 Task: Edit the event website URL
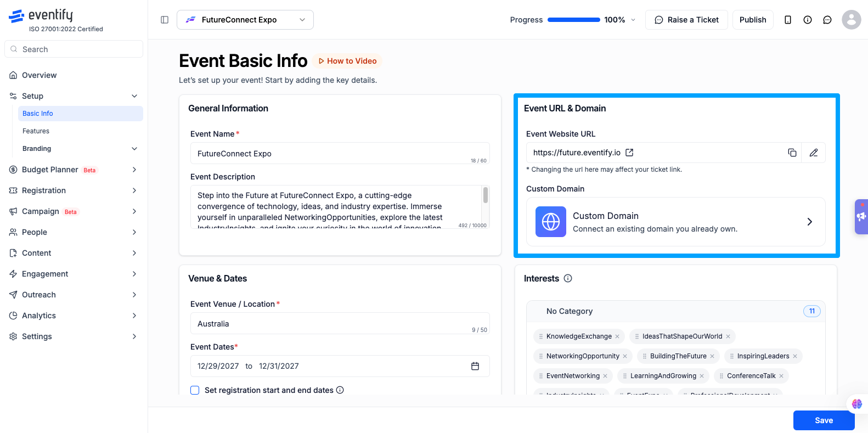click(x=814, y=153)
